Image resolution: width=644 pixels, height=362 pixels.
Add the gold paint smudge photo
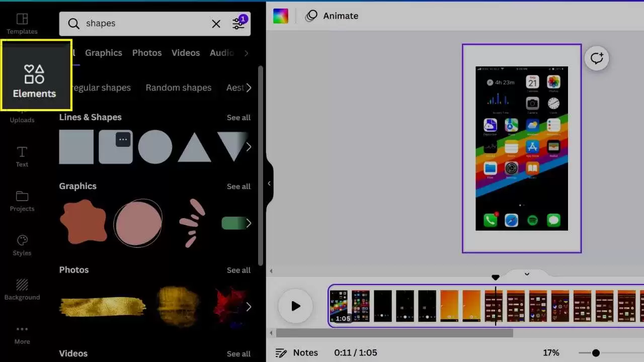[x=176, y=306]
